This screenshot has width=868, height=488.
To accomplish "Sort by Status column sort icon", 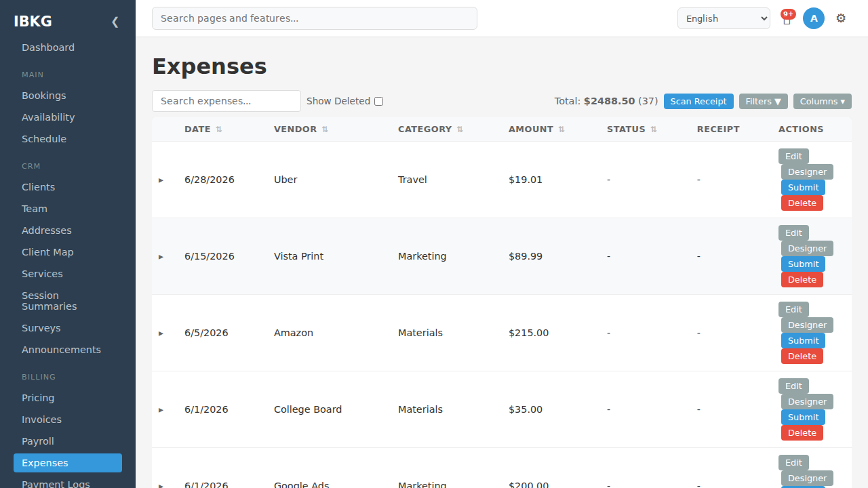I will click(x=654, y=129).
